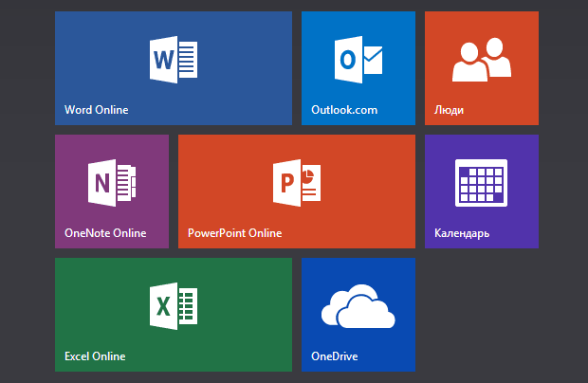Open the OneNote Online label
Viewport: 588px width, 383px height.
click(x=105, y=233)
